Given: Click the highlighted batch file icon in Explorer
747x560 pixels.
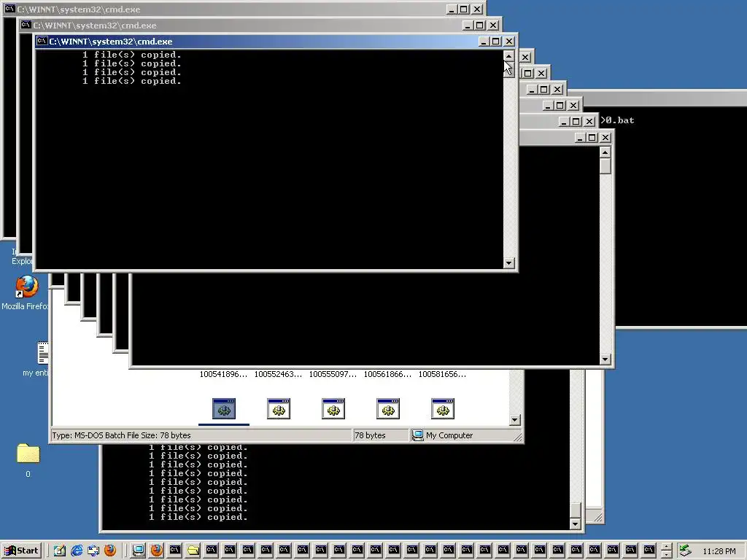Looking at the screenshot, I should point(224,408).
